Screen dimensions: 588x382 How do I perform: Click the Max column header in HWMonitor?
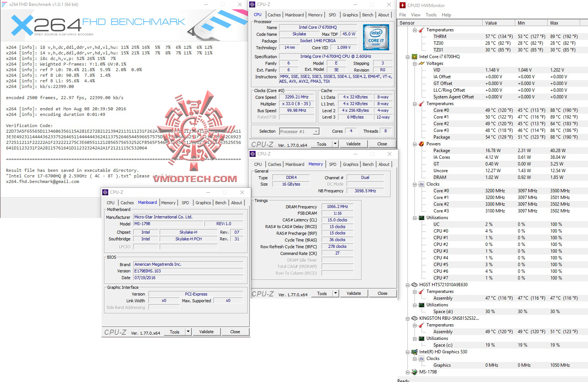[x=567, y=23]
